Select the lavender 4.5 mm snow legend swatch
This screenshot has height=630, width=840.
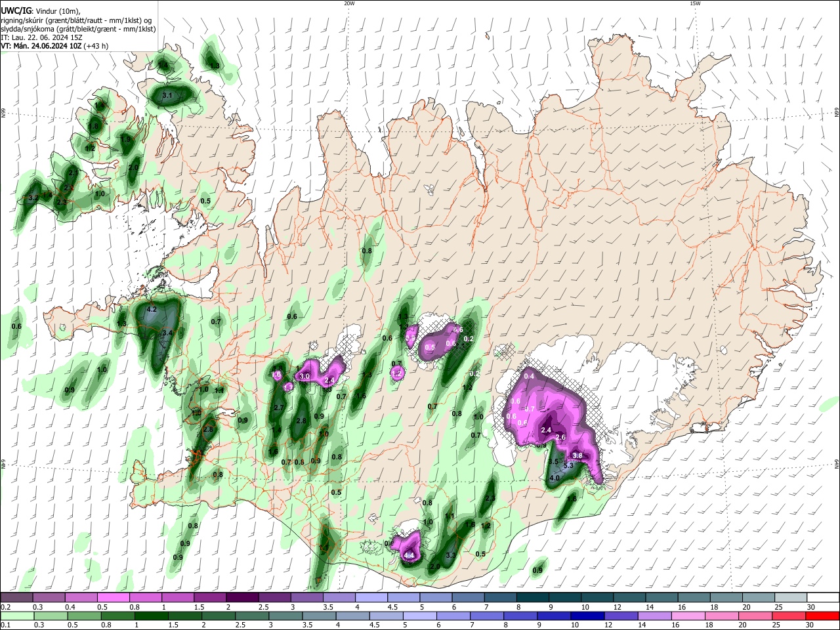[x=403, y=598]
